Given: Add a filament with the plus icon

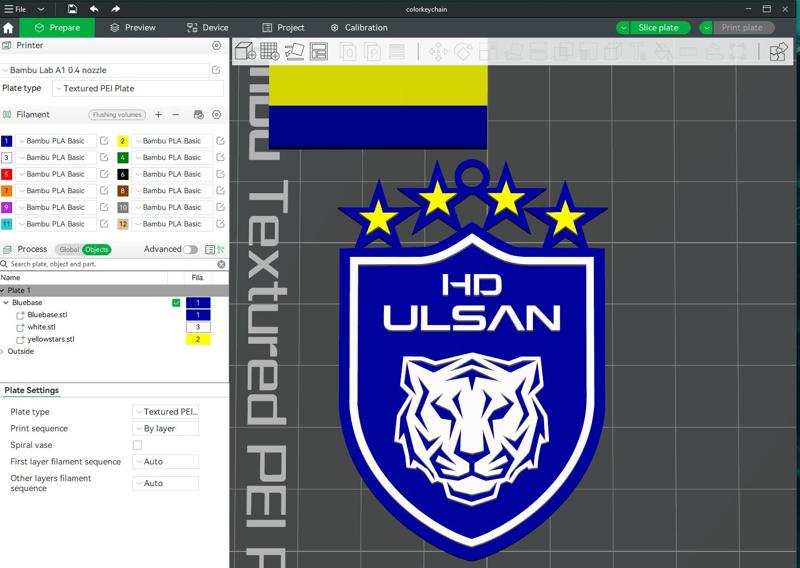Looking at the screenshot, I should (x=159, y=115).
